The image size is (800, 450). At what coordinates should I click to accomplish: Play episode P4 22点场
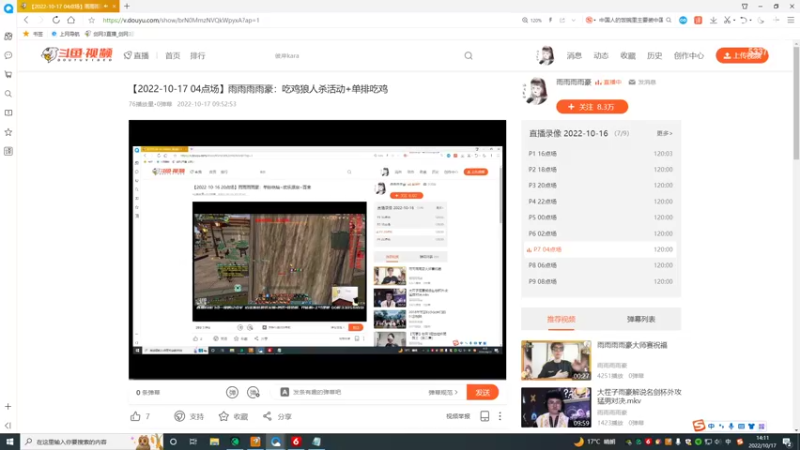[601, 202]
